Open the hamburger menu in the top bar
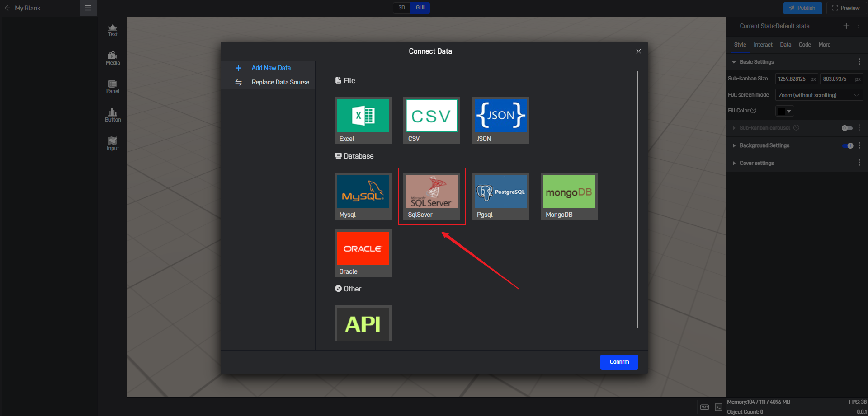The image size is (868, 416). click(88, 8)
